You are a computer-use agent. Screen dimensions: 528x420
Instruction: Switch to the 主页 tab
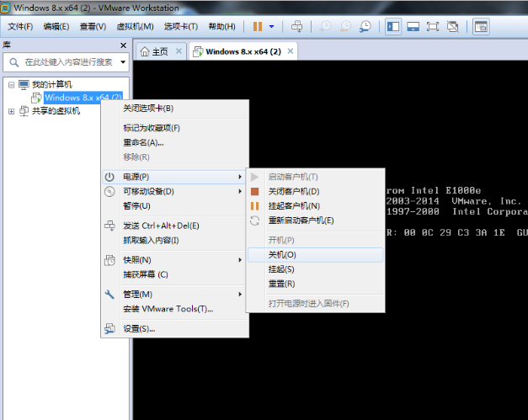coord(154,51)
